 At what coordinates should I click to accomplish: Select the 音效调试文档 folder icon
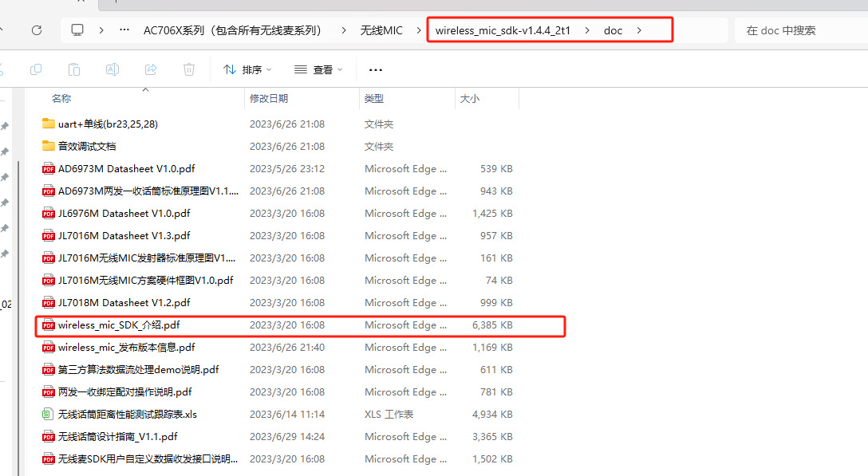coord(49,146)
